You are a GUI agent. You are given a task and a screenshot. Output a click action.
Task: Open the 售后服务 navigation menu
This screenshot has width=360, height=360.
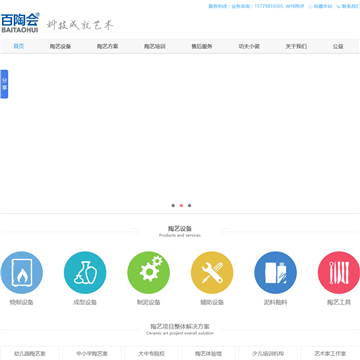click(x=202, y=46)
